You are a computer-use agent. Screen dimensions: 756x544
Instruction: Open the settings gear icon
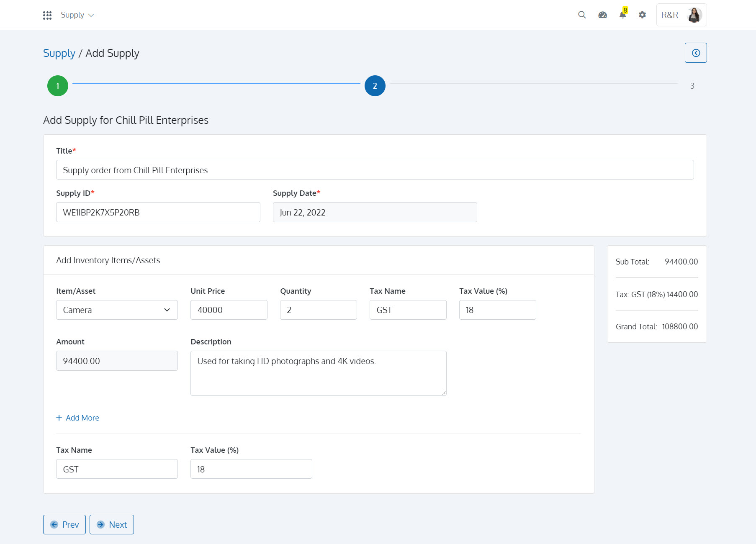[x=642, y=15]
